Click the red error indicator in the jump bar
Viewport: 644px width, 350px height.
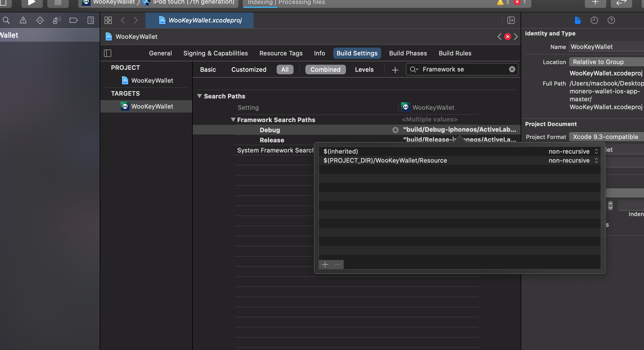point(508,37)
